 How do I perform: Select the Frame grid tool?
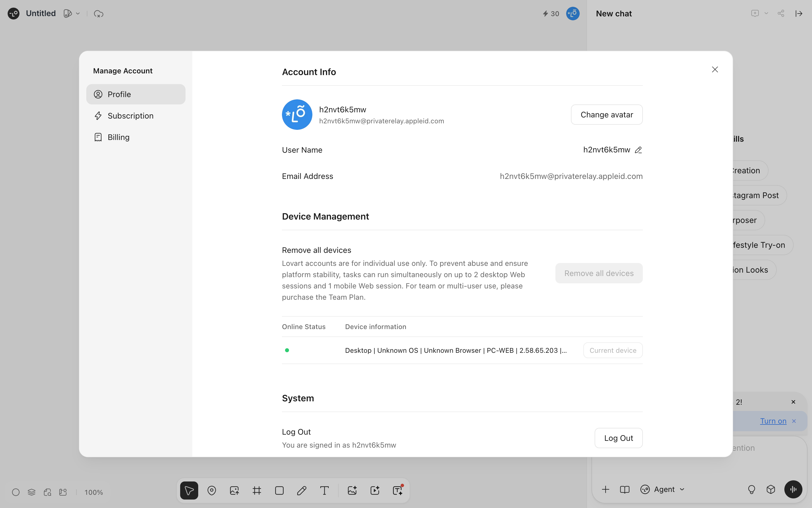(x=257, y=491)
